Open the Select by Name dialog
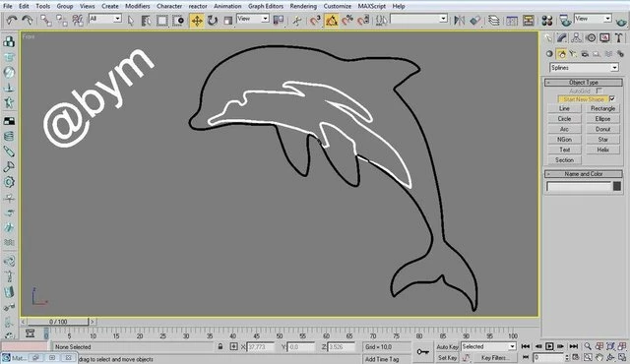Image resolution: width=630 pixels, height=364 pixels. click(147, 20)
